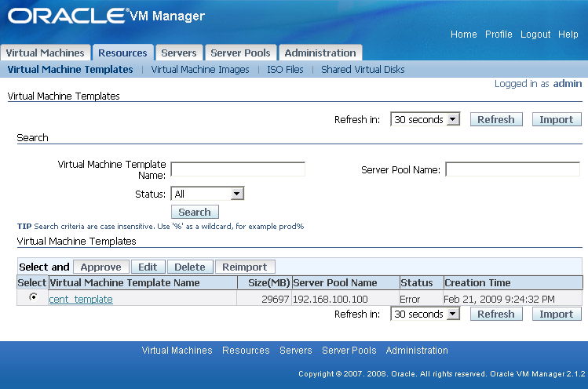Click Logout in the header
Image resolution: width=588 pixels, height=389 pixels.
[535, 34]
